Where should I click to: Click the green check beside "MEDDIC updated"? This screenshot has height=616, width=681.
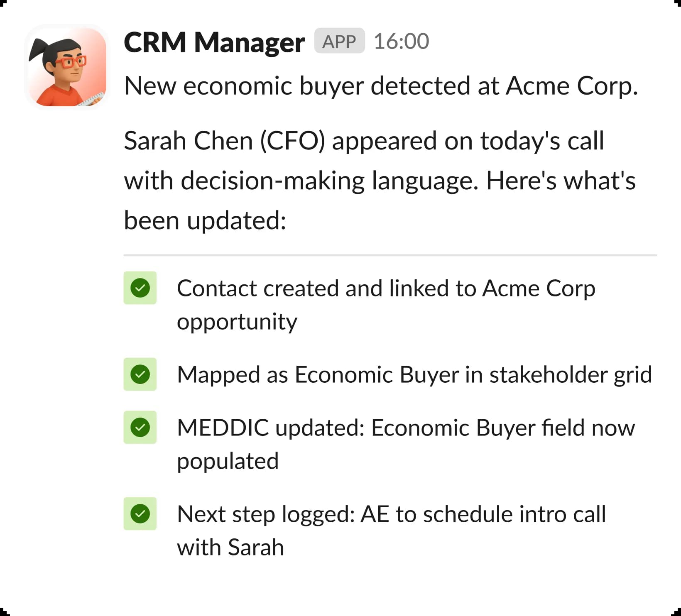click(140, 428)
